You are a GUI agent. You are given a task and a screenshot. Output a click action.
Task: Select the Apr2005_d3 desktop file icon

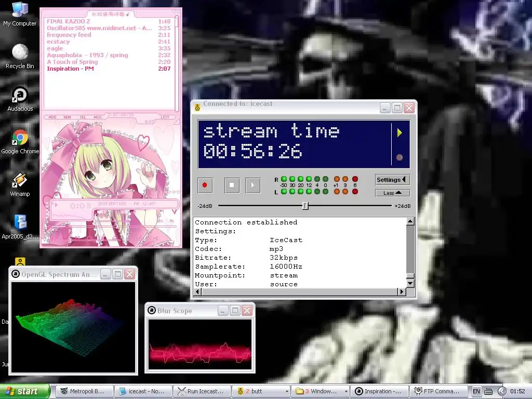(20, 227)
